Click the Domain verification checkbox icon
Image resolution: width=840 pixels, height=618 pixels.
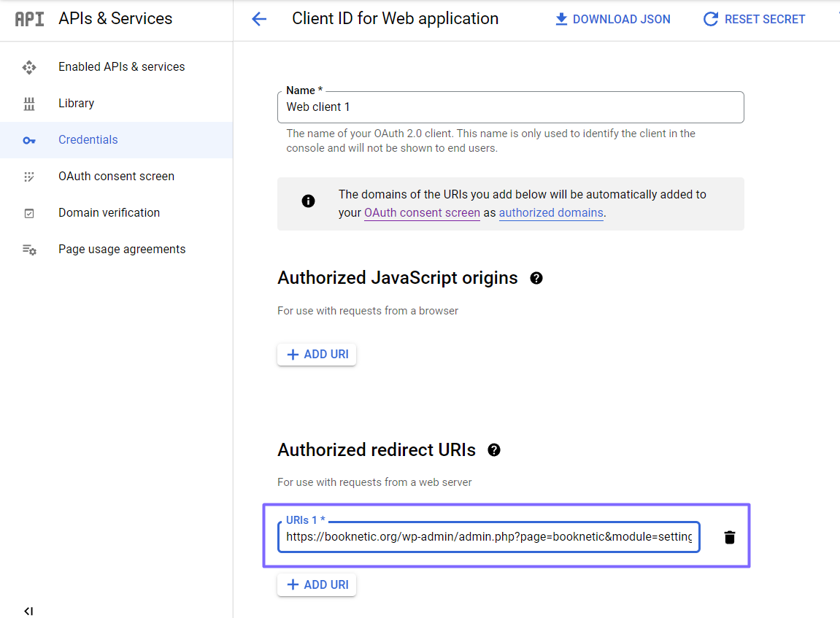pos(29,213)
